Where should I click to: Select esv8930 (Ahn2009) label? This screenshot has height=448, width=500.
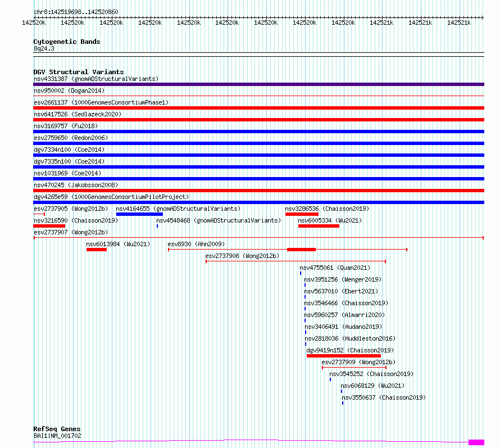tap(196, 244)
